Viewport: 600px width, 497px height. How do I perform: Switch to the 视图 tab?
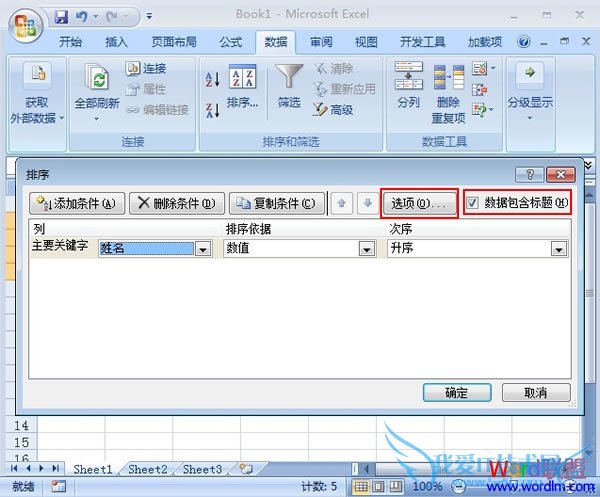point(366,42)
